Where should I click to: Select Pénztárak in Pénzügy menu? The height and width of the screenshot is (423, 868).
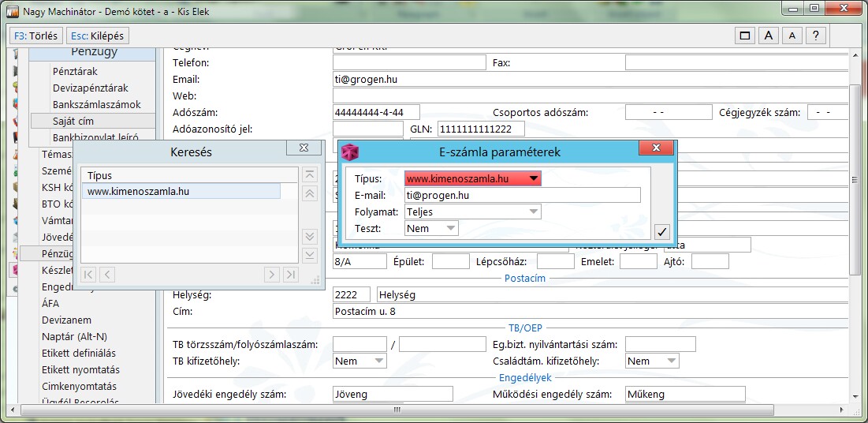[x=75, y=72]
